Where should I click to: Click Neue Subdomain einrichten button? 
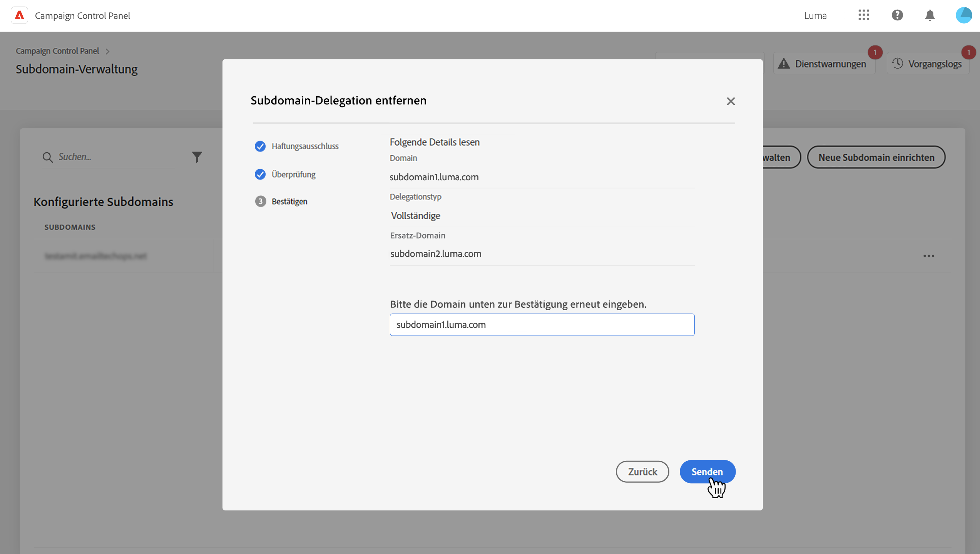coord(876,157)
